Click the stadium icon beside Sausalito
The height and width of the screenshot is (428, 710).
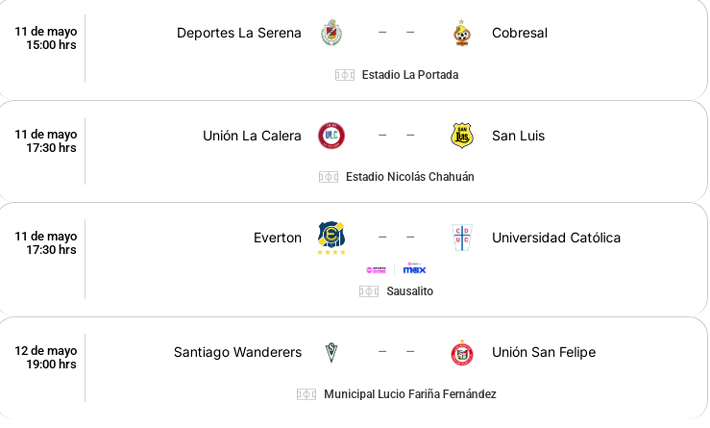[x=369, y=292]
